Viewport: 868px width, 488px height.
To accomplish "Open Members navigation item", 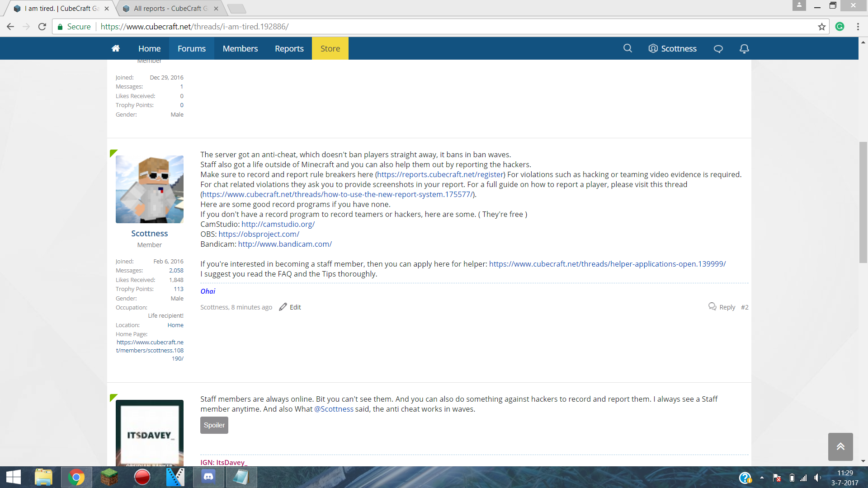I will pos(240,48).
